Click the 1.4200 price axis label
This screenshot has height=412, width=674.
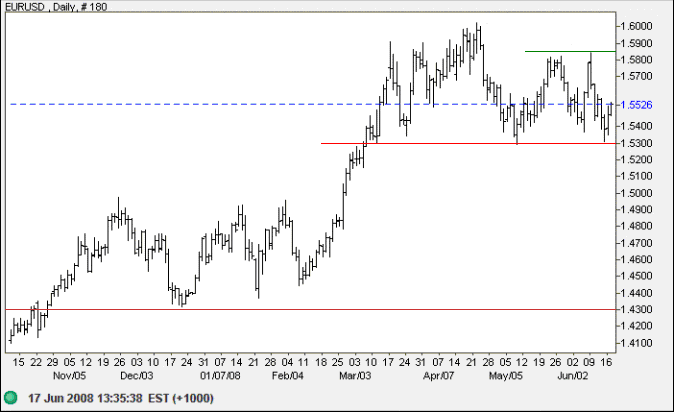pyautogui.click(x=636, y=326)
